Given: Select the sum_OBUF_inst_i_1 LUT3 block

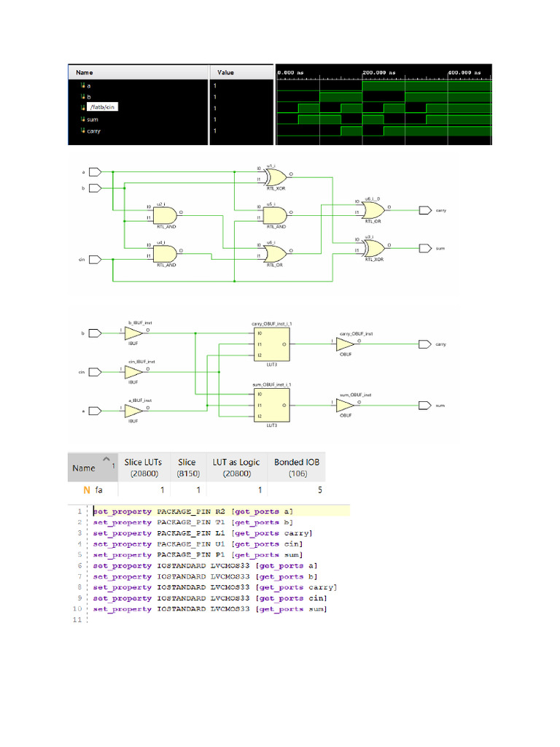Looking at the screenshot, I should [x=272, y=406].
